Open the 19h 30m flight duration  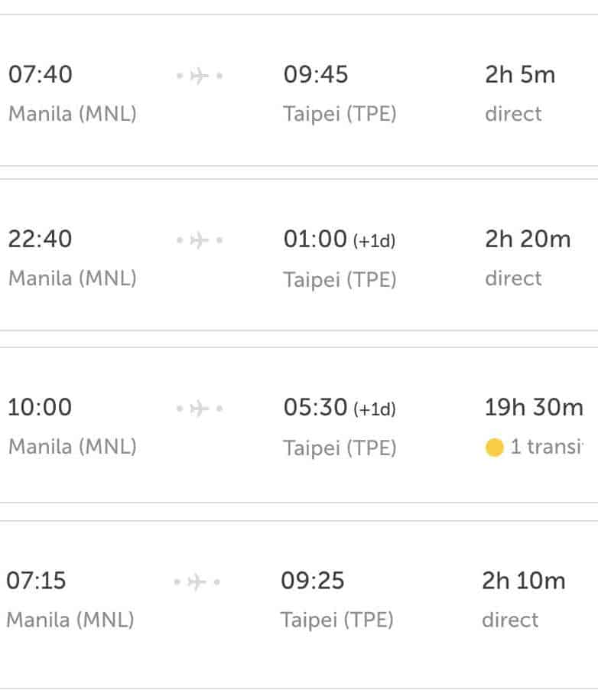[x=534, y=408]
